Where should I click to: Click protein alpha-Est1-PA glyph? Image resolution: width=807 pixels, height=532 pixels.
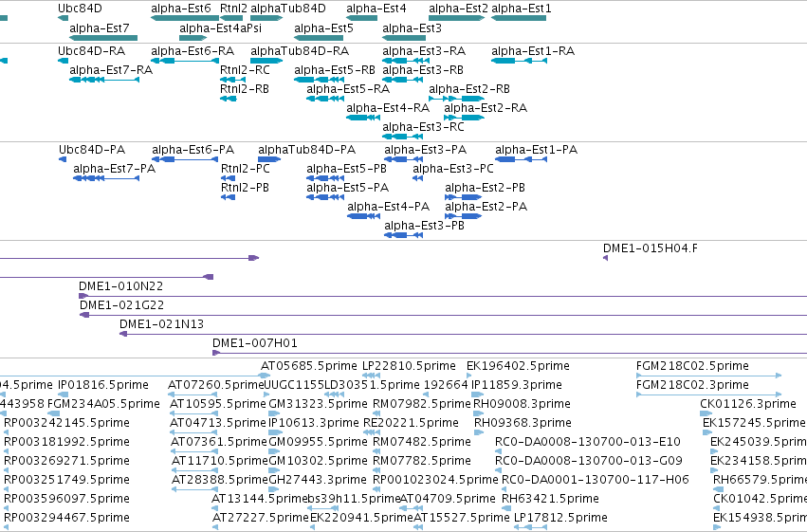(x=521, y=159)
